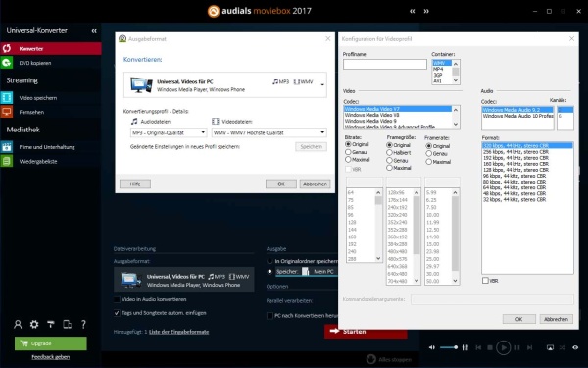Untick Tags und Songtexte autom. einfügen
Image resolution: width=588 pixels, height=368 pixels.
pos(117,313)
